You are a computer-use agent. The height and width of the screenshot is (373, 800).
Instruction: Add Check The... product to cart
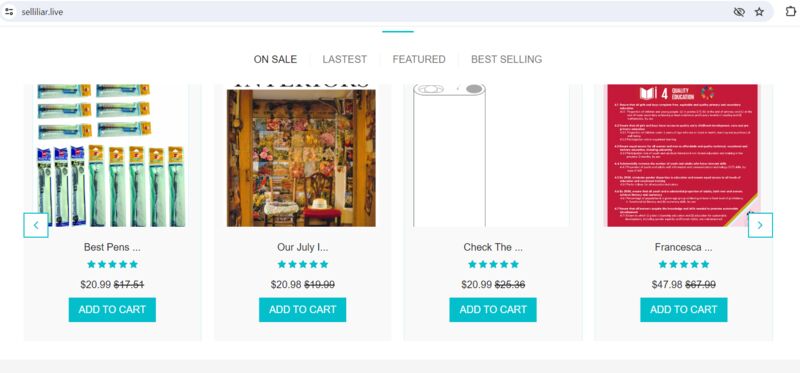pyautogui.click(x=493, y=310)
